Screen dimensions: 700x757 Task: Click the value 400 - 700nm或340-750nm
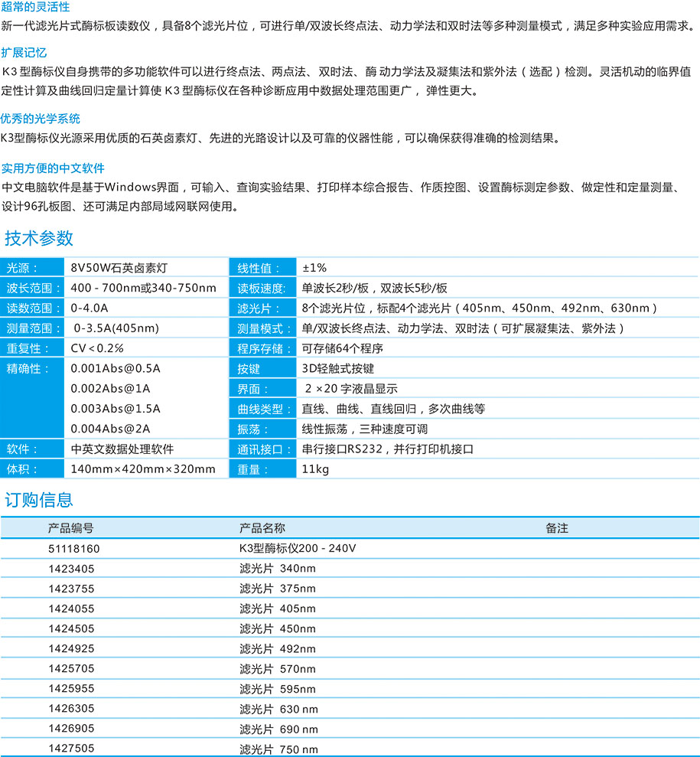pyautogui.click(x=143, y=288)
